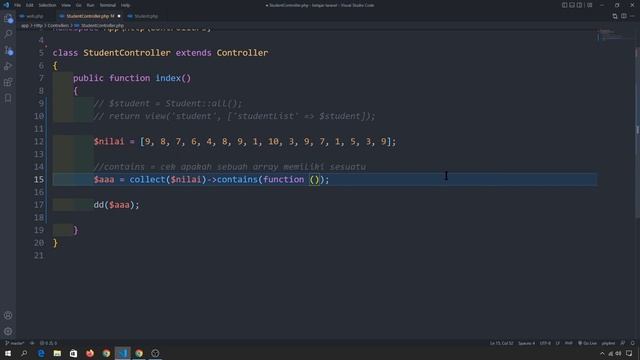Click the open changes icon in editor toolbar
Screen dimensions: 640x360
pos(615,16)
